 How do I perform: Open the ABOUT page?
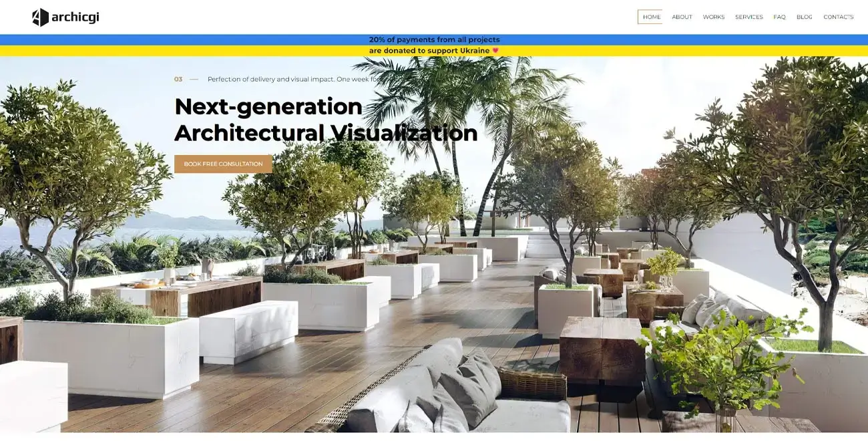click(x=682, y=16)
